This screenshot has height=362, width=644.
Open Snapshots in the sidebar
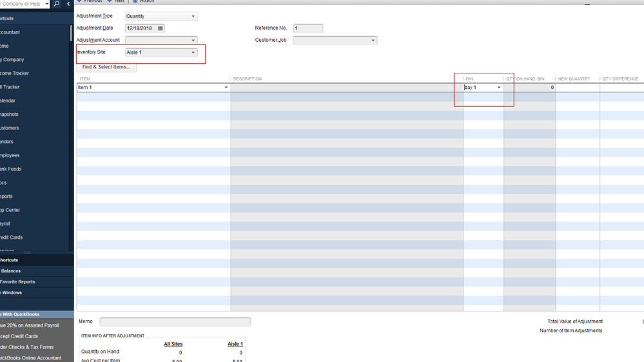tap(9, 115)
